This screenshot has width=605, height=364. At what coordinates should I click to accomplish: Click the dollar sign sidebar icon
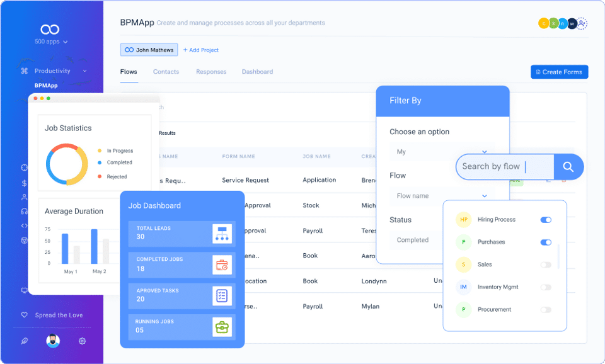[x=25, y=183]
